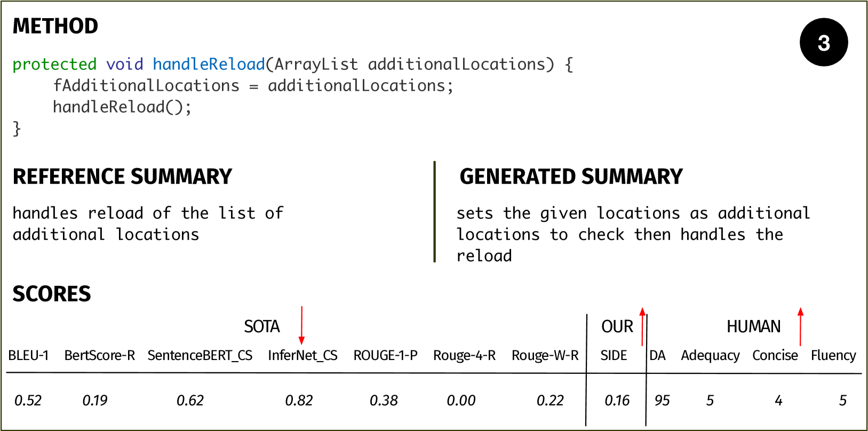
Task: Click the 0.16 SIDE score value
Action: pos(617,401)
